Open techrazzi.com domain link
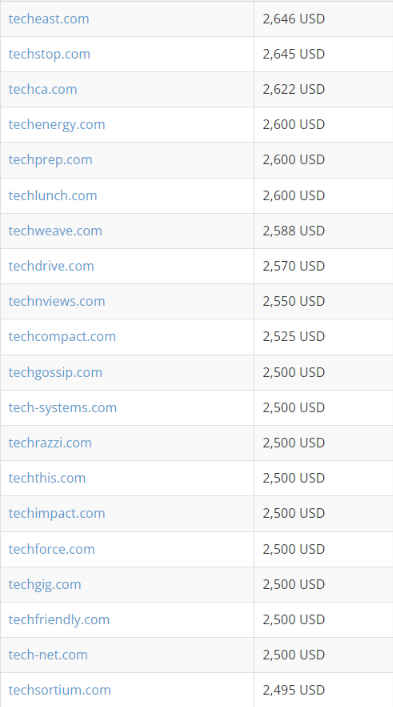 [50, 443]
